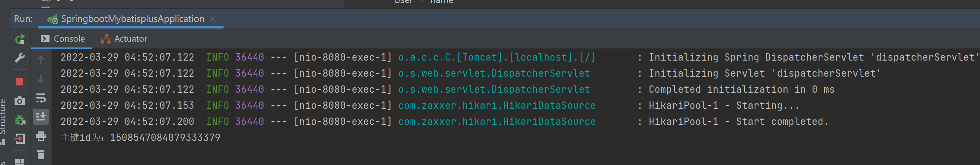Viewport: 980px width, 165px height.
Task: Stop the running application
Action: click(x=20, y=81)
